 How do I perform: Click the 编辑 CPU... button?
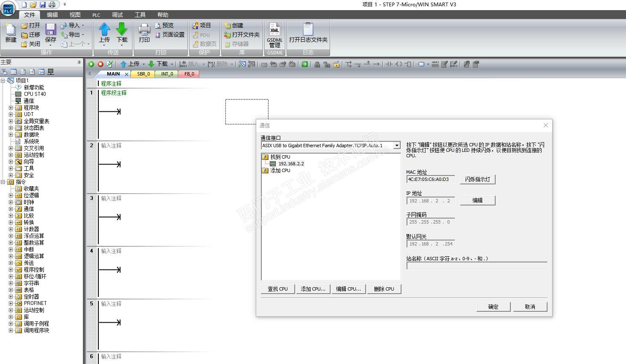coord(348,289)
